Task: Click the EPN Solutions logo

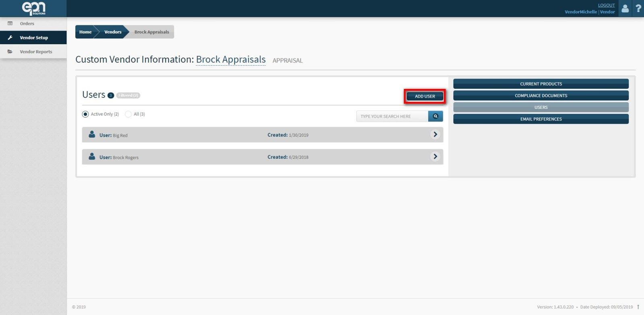Action: 33,8
